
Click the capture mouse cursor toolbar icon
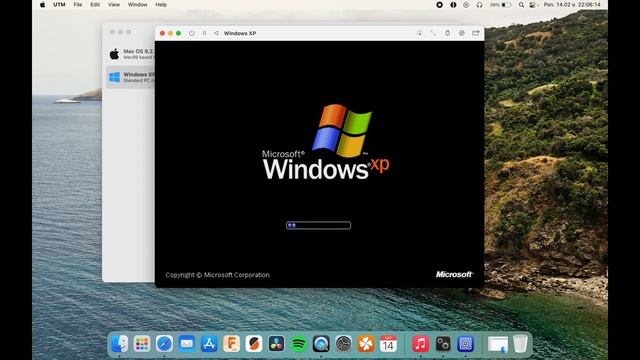(x=420, y=33)
